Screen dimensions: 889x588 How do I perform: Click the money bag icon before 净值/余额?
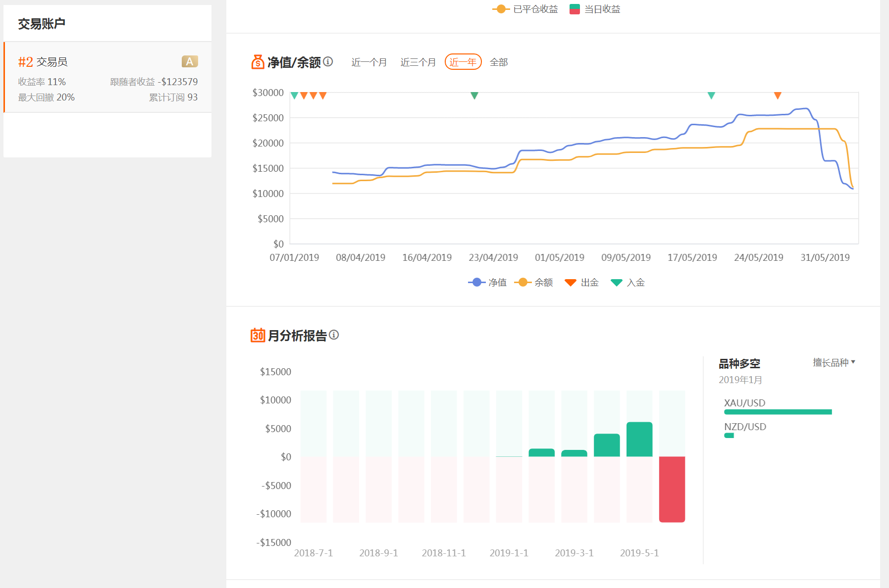pyautogui.click(x=258, y=62)
